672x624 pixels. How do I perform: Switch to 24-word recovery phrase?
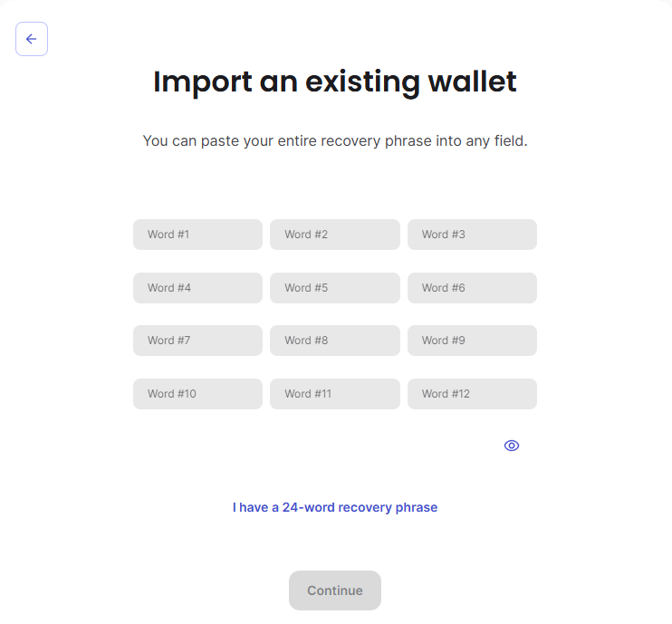(335, 508)
